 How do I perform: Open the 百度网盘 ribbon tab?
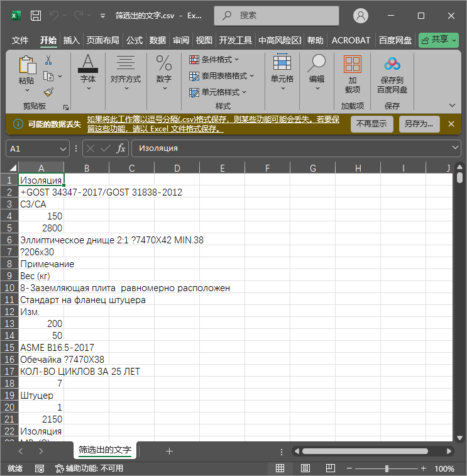(395, 40)
